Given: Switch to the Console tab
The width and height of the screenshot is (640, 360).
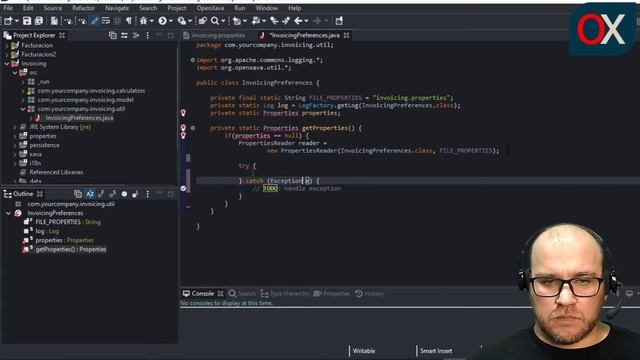Looking at the screenshot, I should [x=202, y=293].
